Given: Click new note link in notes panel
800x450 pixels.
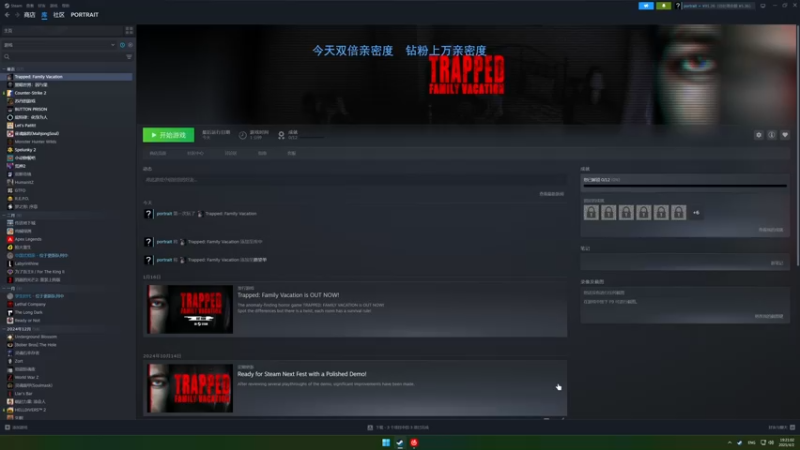Looking at the screenshot, I should click(777, 263).
